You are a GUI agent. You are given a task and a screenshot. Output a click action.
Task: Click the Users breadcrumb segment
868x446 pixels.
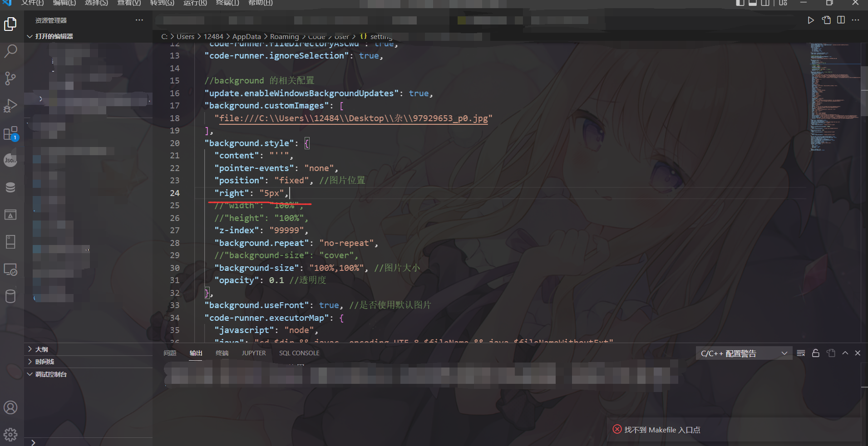(x=185, y=37)
